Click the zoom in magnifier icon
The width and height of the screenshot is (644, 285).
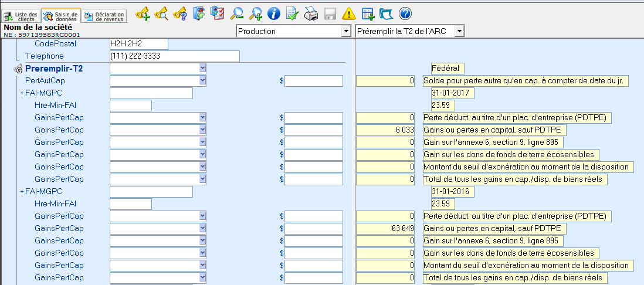point(255,13)
